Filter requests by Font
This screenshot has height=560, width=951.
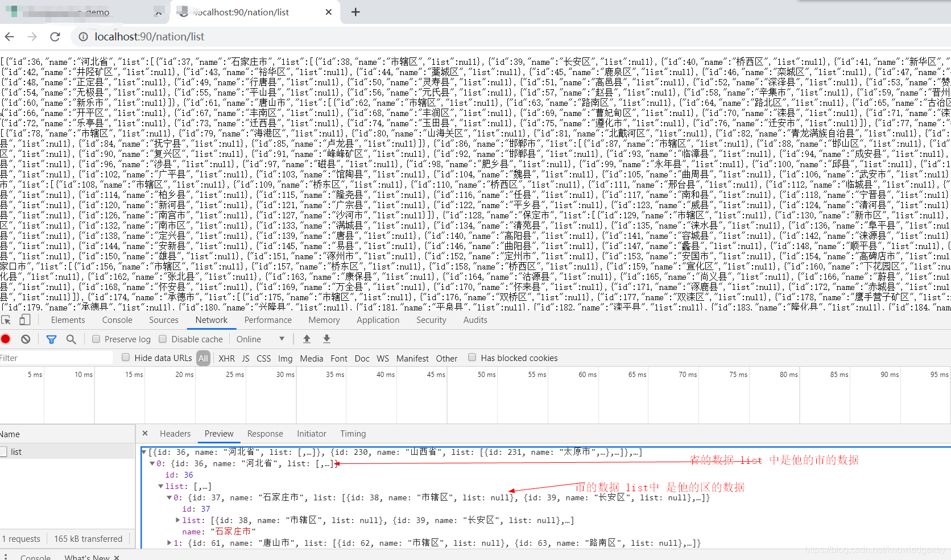(x=339, y=358)
